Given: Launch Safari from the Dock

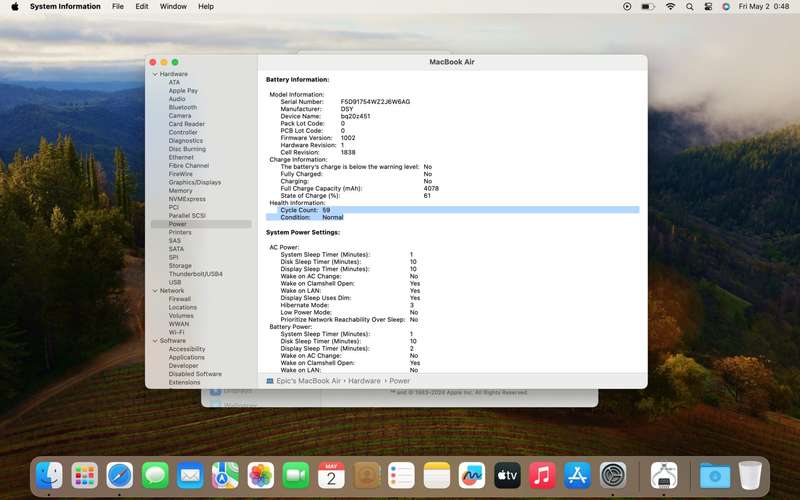Looking at the screenshot, I should tap(120, 476).
